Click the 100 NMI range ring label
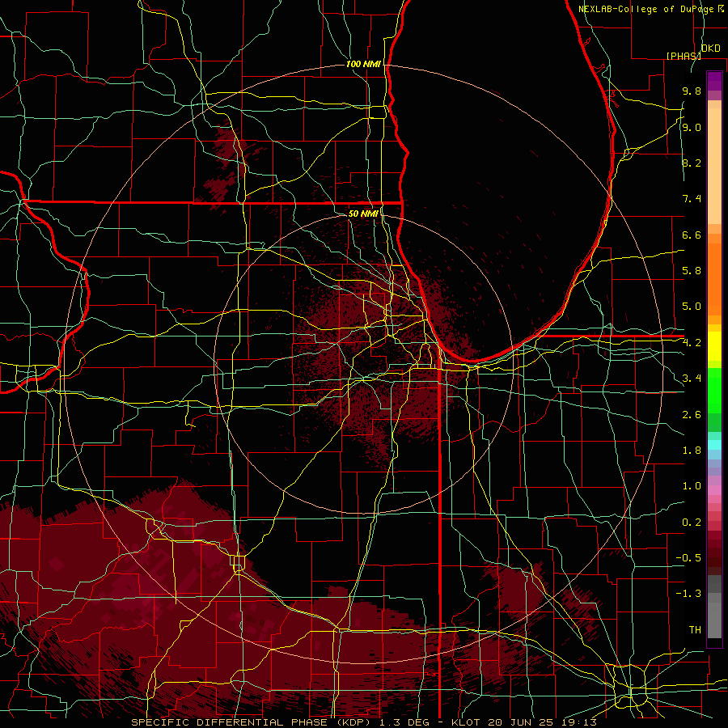The width and height of the screenshot is (728, 728). coord(363,64)
